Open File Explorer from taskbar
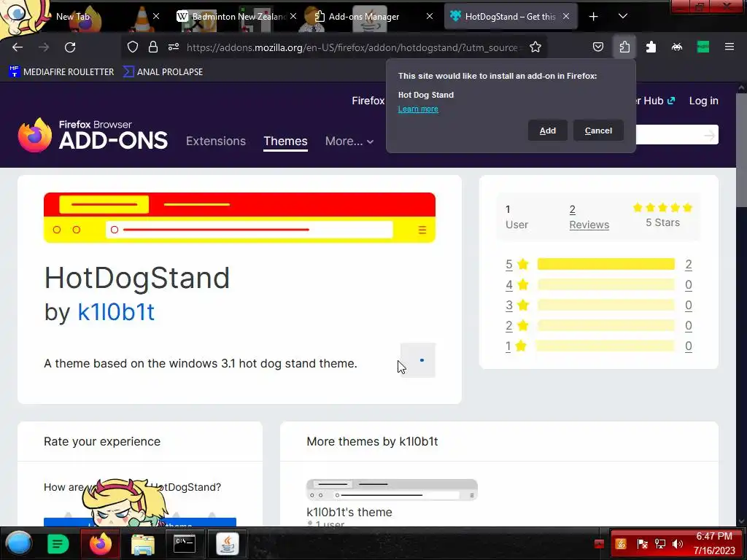The width and height of the screenshot is (747, 560). pyautogui.click(x=143, y=544)
